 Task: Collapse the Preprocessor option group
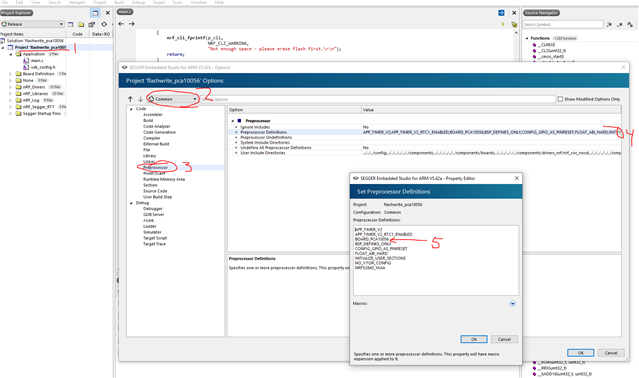coord(233,121)
